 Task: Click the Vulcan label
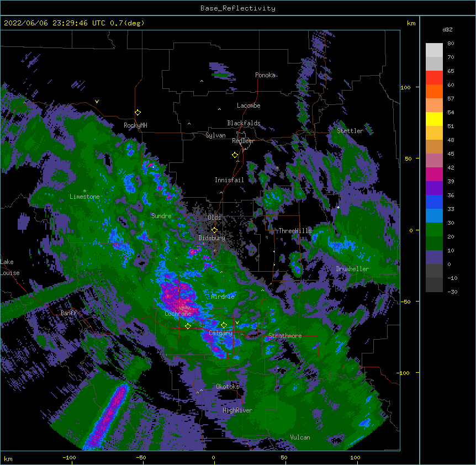point(300,437)
